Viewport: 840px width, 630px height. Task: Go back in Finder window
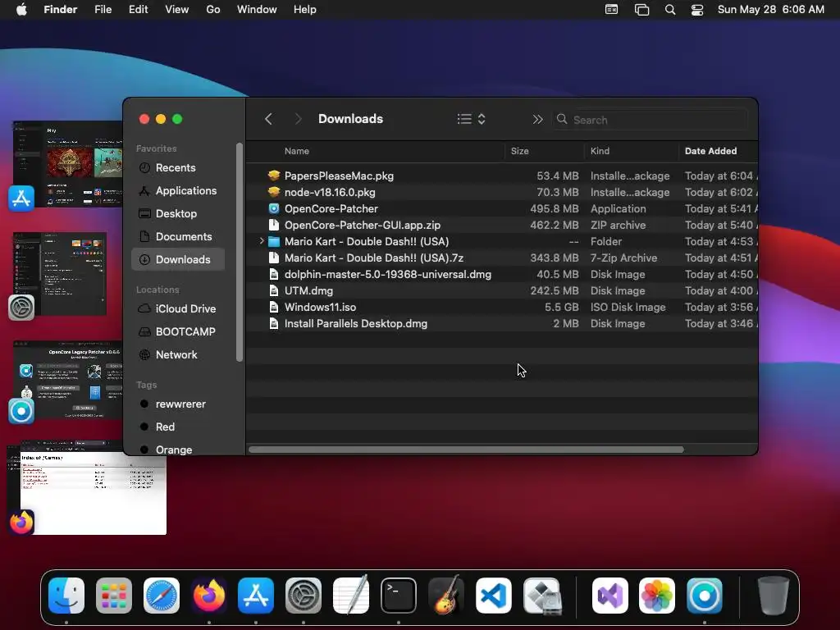point(268,119)
